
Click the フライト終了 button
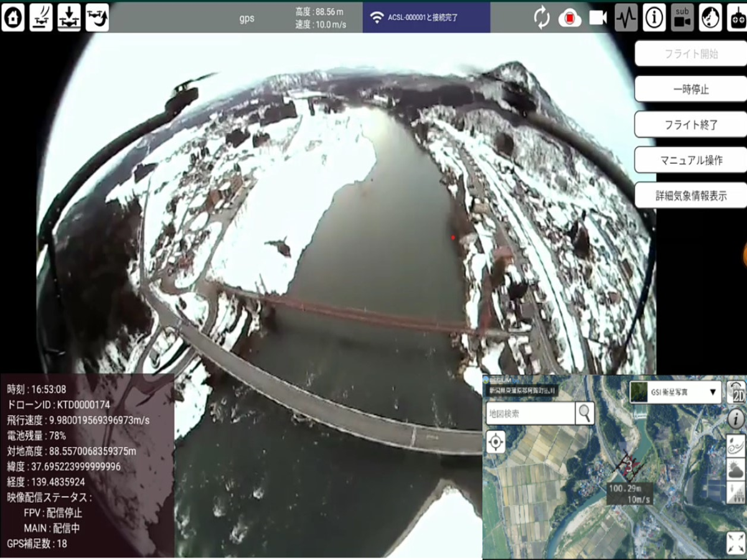click(x=690, y=124)
